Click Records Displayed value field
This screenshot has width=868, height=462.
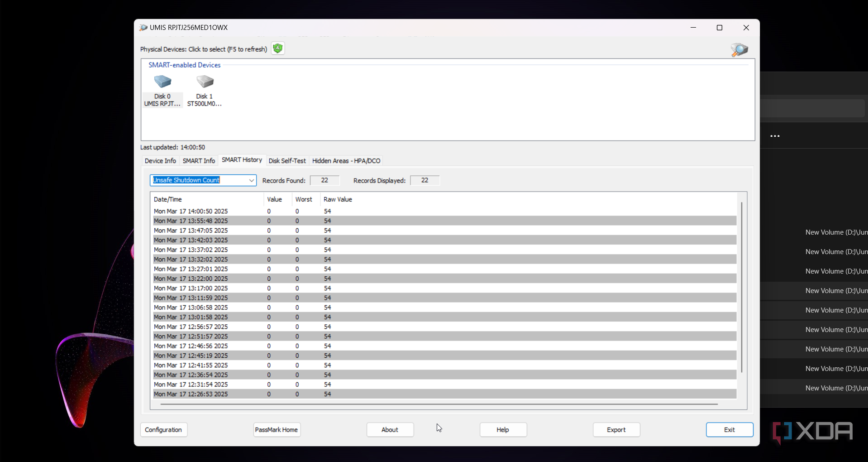click(x=424, y=180)
